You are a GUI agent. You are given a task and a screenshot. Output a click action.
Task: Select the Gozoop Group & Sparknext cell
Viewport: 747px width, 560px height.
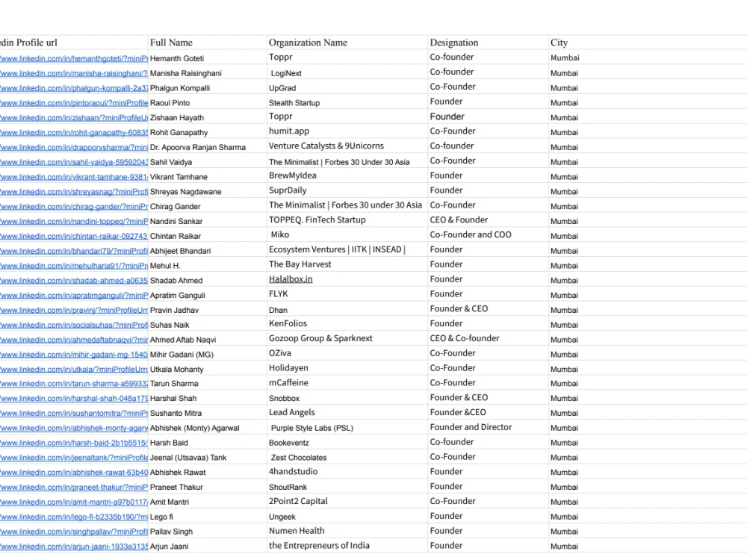(x=347, y=338)
